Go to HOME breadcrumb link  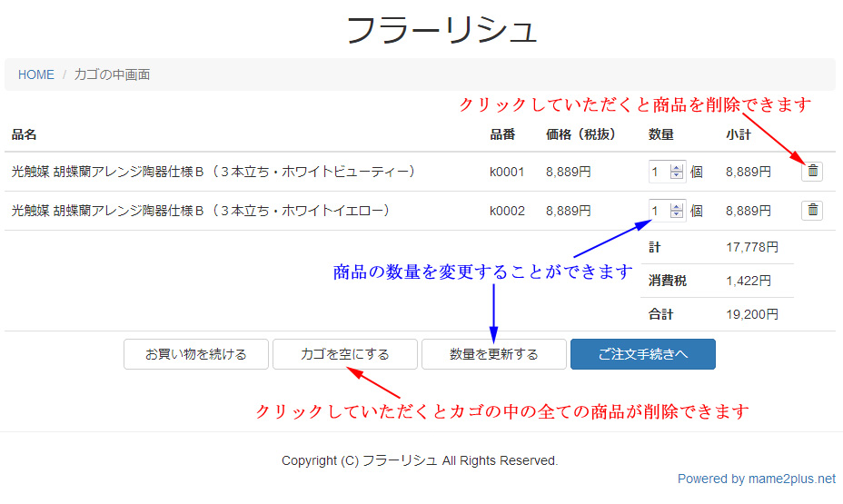pos(36,74)
